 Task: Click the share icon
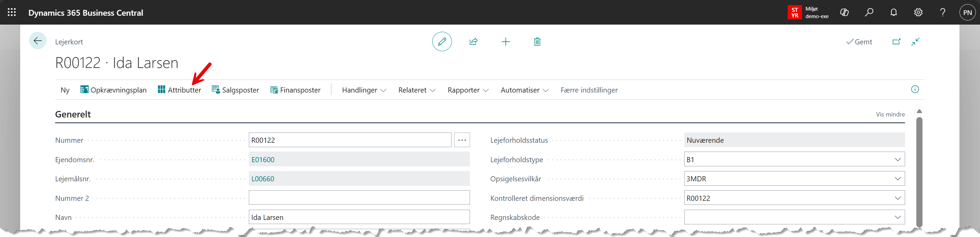pos(473,42)
